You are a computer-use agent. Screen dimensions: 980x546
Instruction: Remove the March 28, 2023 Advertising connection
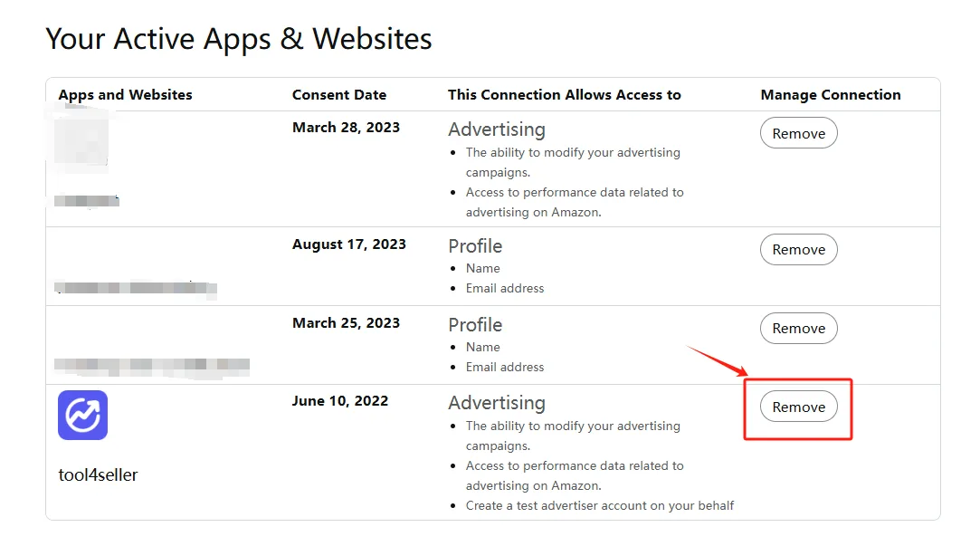[x=799, y=133]
